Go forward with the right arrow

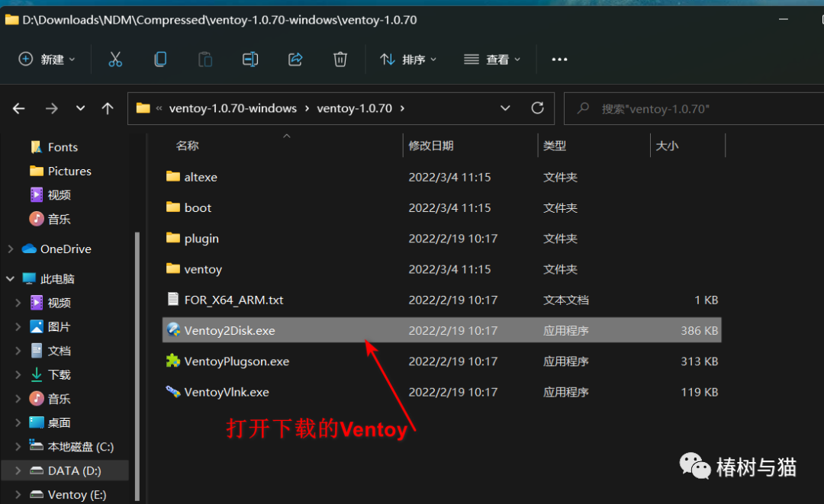coord(52,109)
